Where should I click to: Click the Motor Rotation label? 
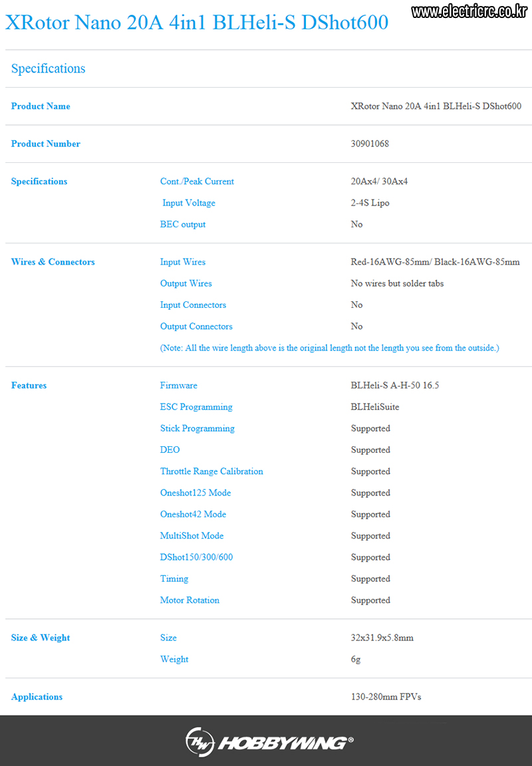pos(190,600)
